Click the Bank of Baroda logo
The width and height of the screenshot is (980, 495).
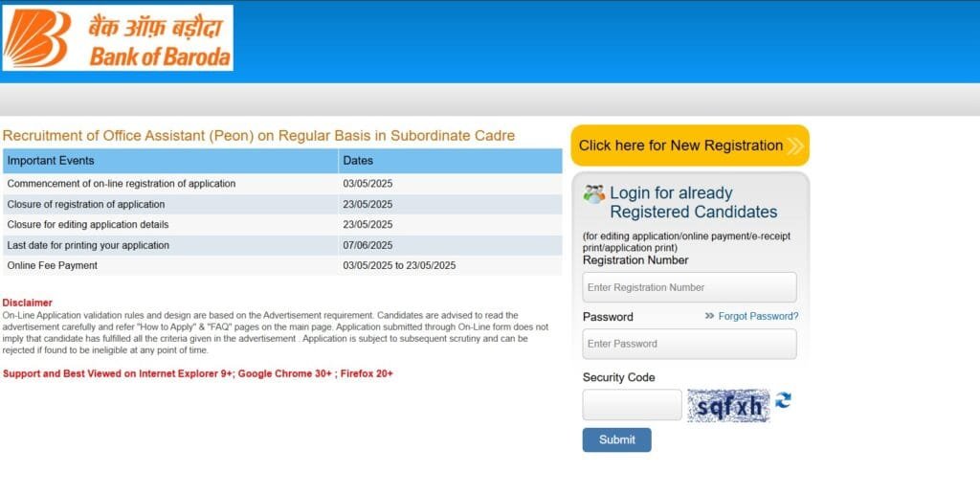pyautogui.click(x=118, y=38)
